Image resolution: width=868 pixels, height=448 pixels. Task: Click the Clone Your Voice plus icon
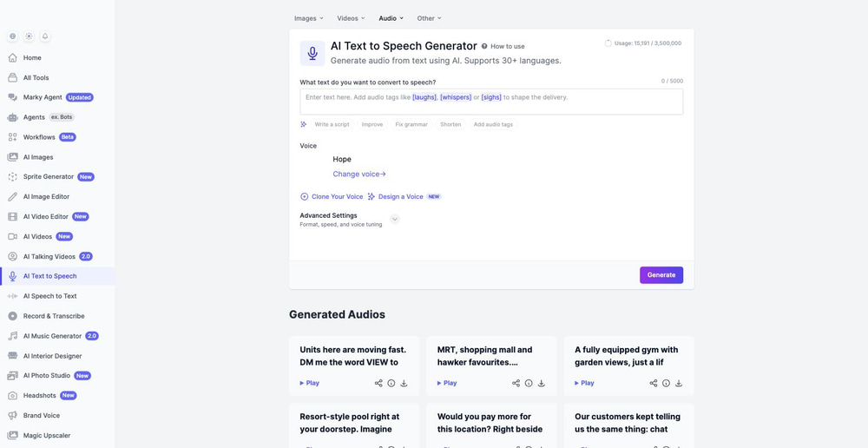(x=305, y=196)
